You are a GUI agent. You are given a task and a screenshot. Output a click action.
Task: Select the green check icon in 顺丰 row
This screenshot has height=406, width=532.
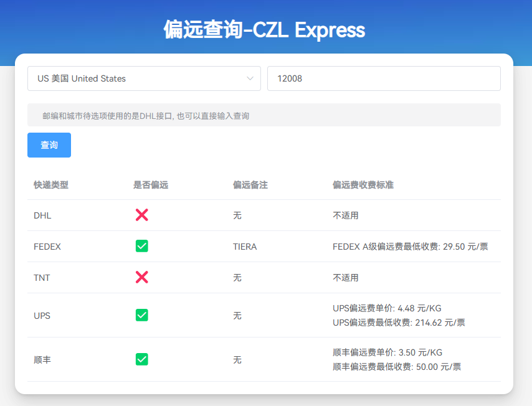(x=142, y=359)
